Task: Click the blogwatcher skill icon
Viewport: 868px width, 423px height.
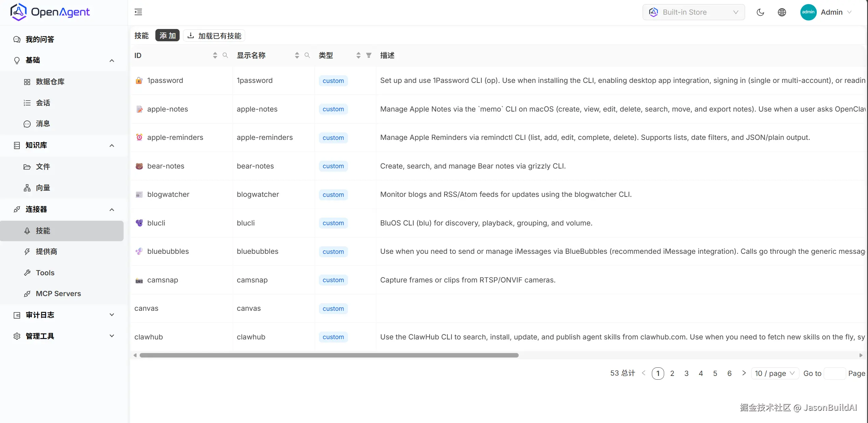Action: pos(139,194)
